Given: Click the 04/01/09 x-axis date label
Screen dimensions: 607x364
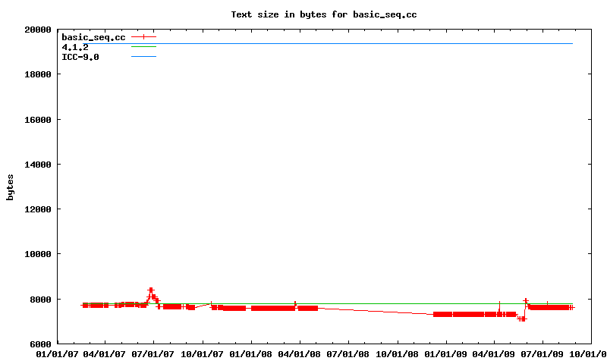Looking at the screenshot, I should click(494, 353).
